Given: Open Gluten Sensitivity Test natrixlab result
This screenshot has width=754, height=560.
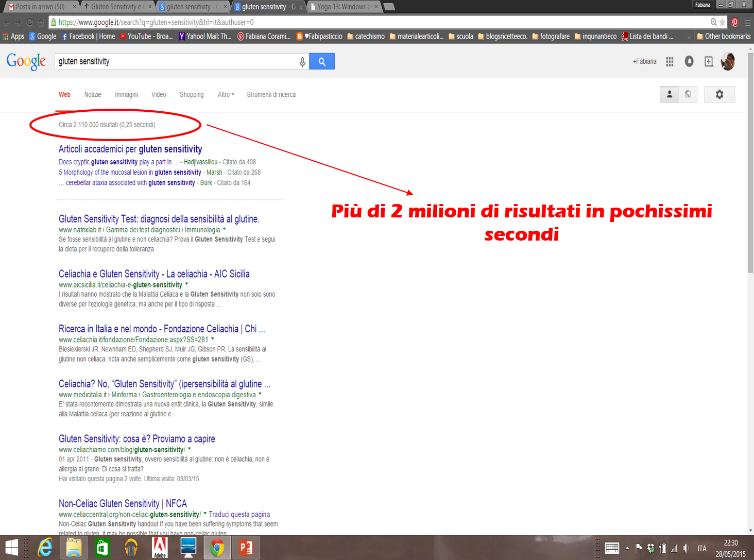Looking at the screenshot, I should (159, 219).
